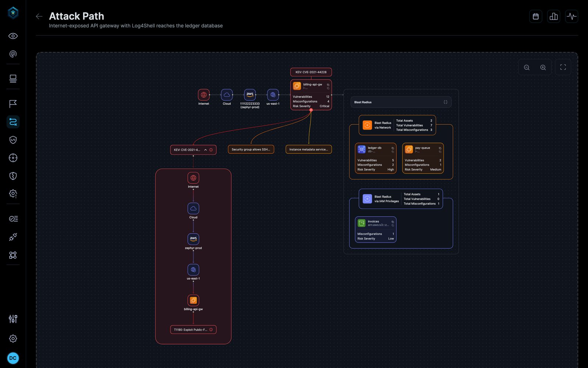
Task: Click info icon on the T1190: Exploit Public-F... chip
Action: (211, 330)
